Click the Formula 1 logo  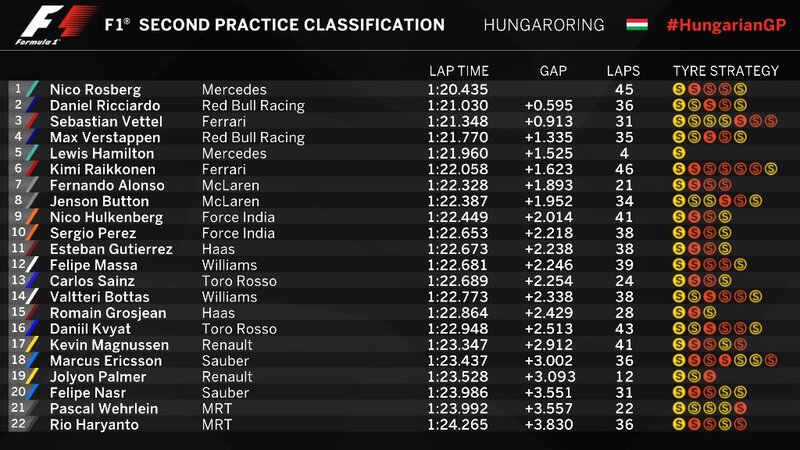[x=56, y=24]
